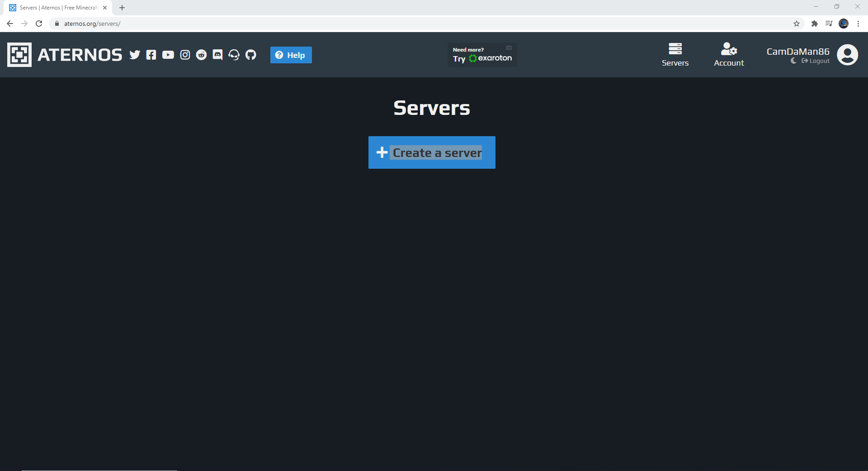Select the Servers | Aternos tab
The height and width of the screenshot is (471, 868).
(58, 8)
